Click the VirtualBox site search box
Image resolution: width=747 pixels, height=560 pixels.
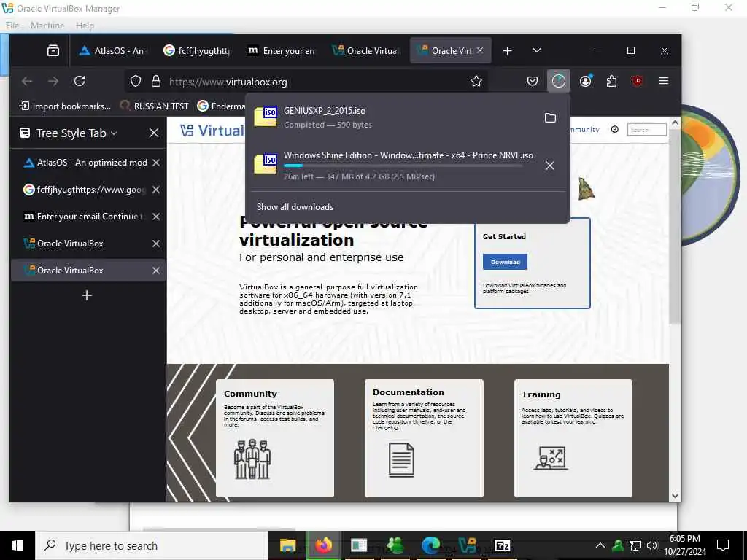coord(646,130)
